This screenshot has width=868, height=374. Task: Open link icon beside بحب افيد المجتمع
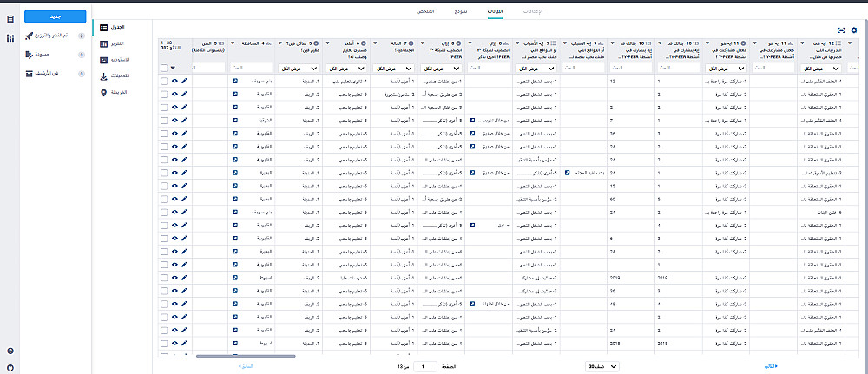(x=567, y=173)
